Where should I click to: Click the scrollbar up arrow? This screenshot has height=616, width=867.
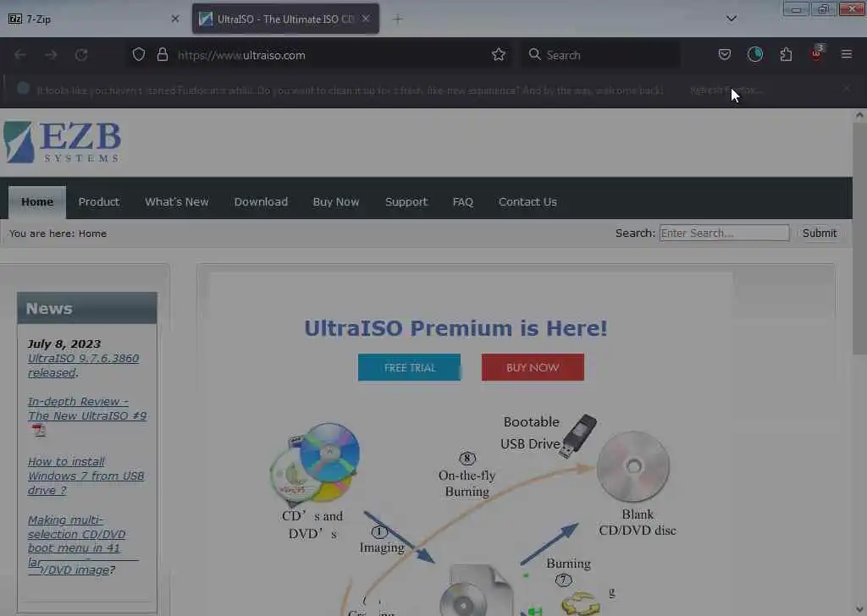coord(859,115)
